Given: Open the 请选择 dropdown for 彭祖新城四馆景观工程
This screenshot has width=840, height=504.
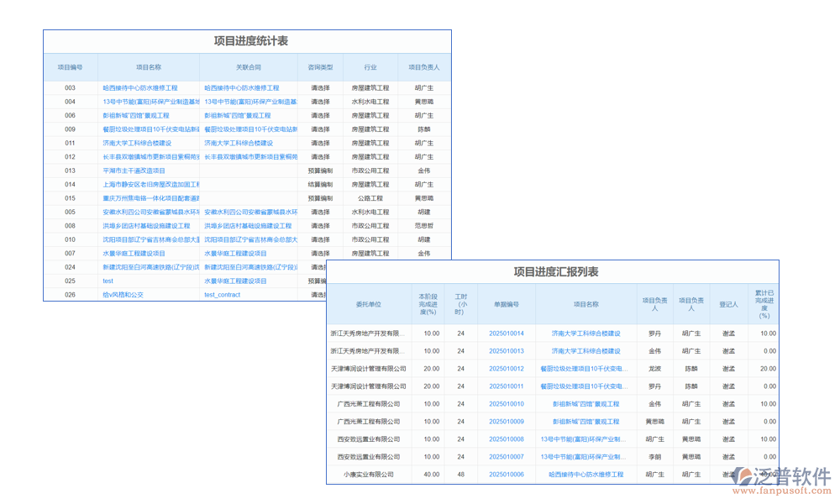Looking at the screenshot, I should [319, 115].
